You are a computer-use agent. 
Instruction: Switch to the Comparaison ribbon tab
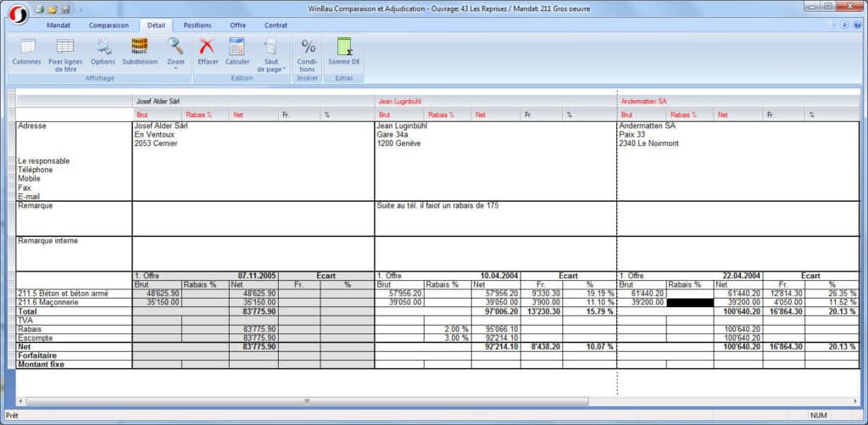coord(108,25)
